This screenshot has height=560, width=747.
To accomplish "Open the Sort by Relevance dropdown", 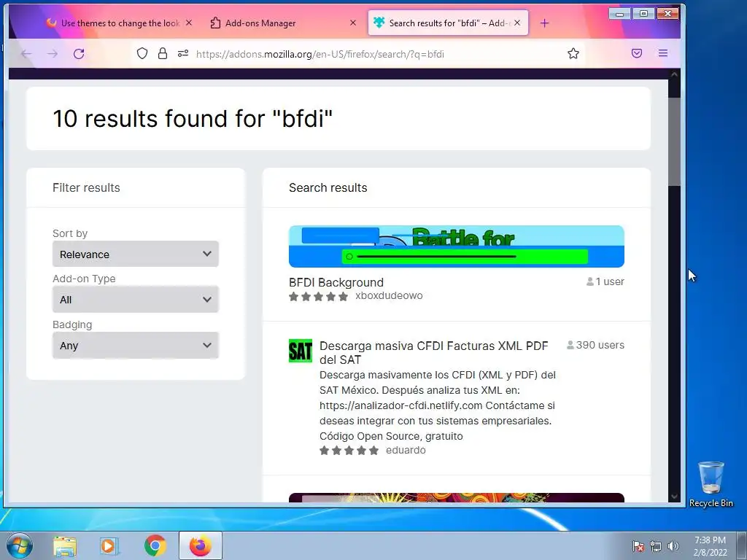I will 135,254.
